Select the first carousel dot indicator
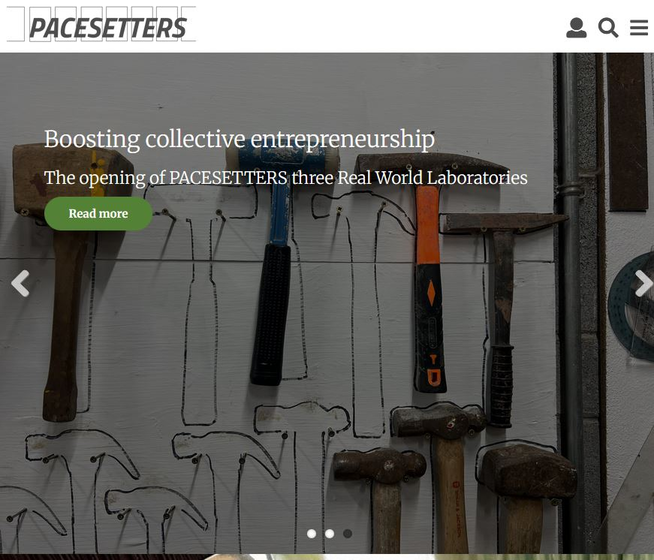This screenshot has width=654, height=560. pyautogui.click(x=311, y=534)
